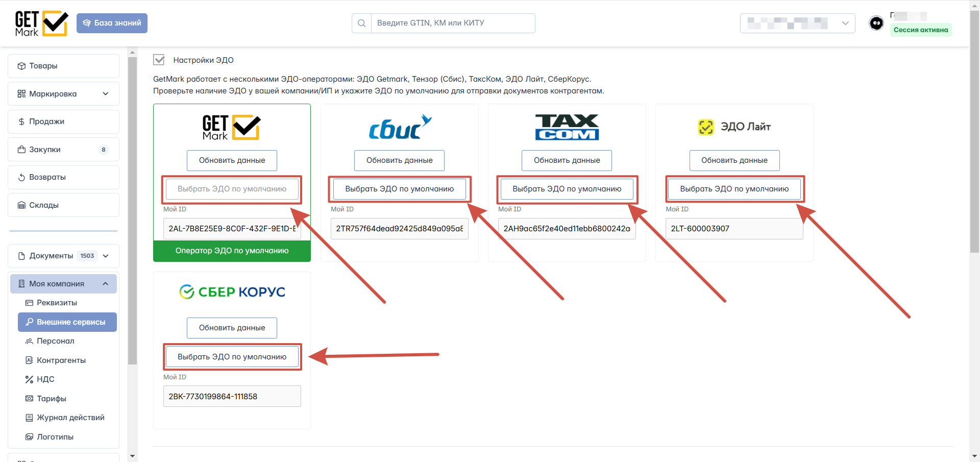The image size is (980, 462).
Task: Click the НДС percent icon
Action: click(29, 379)
